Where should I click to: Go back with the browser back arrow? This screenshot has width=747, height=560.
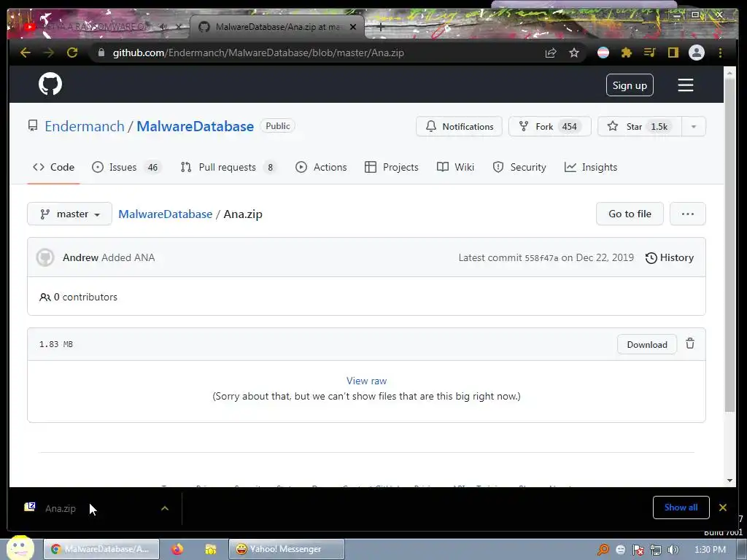tap(26, 52)
